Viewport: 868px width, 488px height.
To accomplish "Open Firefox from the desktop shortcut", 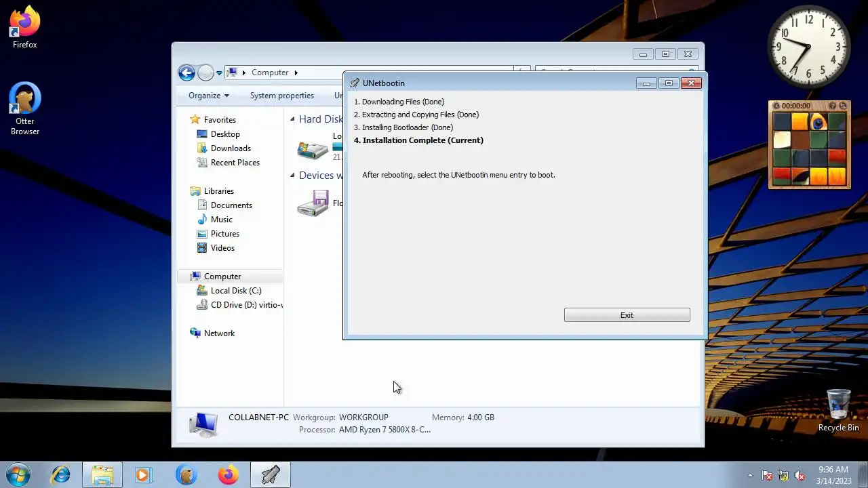I will [24, 27].
